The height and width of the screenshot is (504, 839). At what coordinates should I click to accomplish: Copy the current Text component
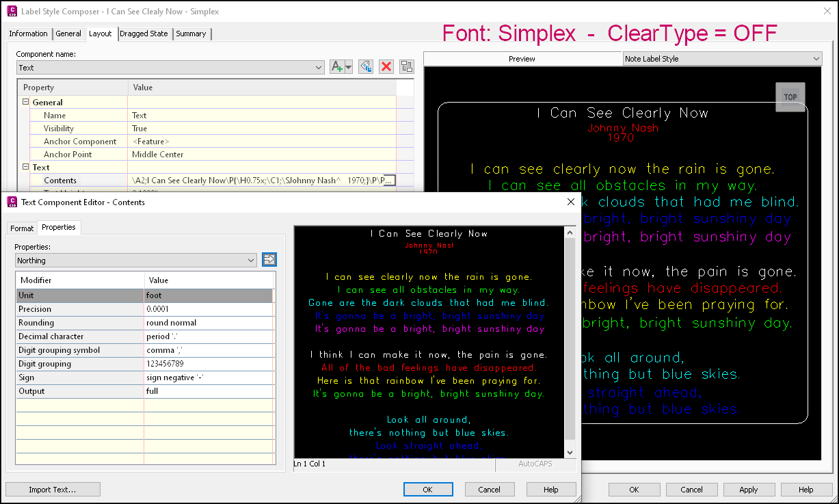(367, 66)
